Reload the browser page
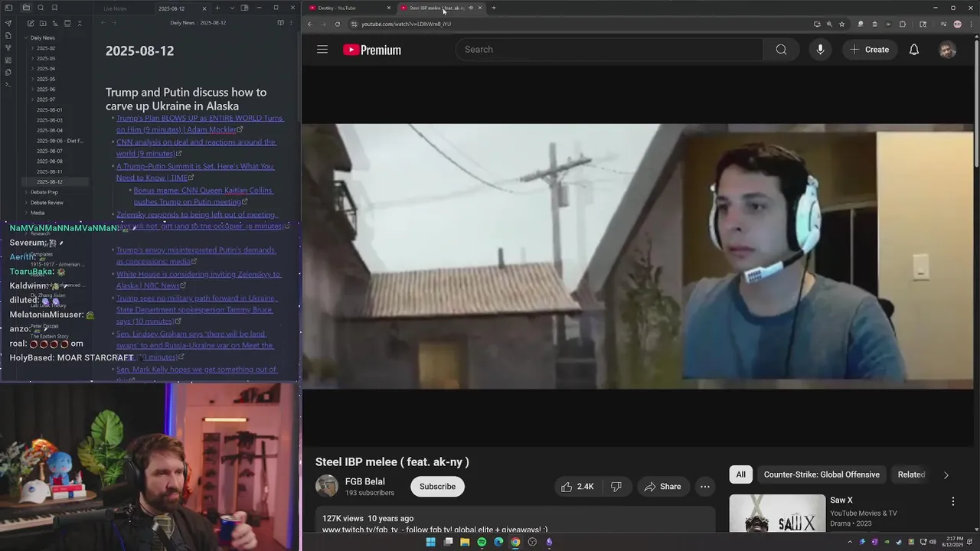The height and width of the screenshot is (551, 980). 338,24
